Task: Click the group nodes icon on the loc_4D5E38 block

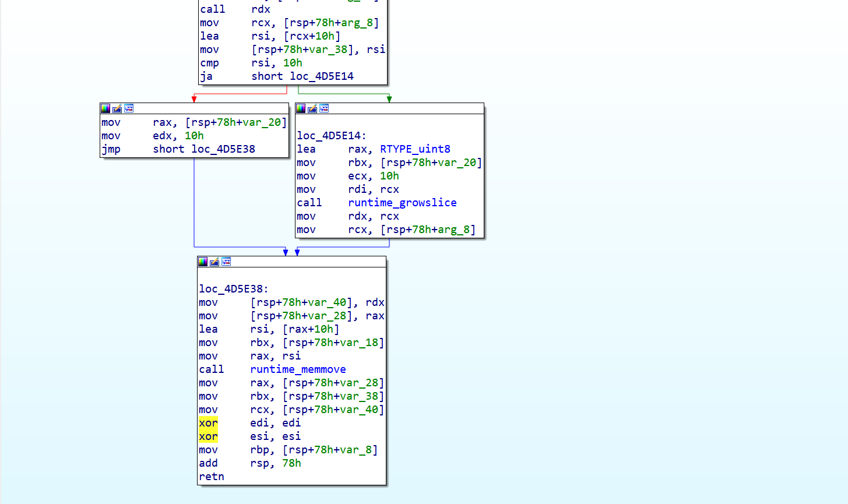Action: (x=226, y=262)
